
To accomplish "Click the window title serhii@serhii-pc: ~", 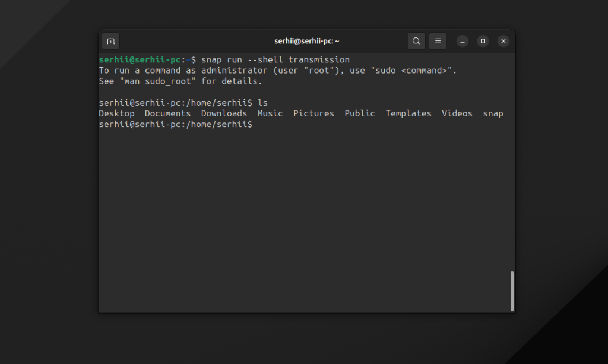I will (x=307, y=41).
